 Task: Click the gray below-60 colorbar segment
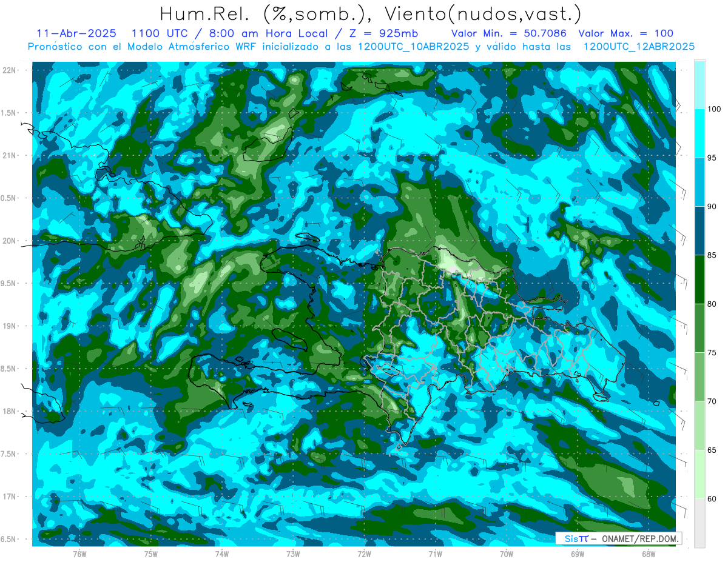coord(699,523)
